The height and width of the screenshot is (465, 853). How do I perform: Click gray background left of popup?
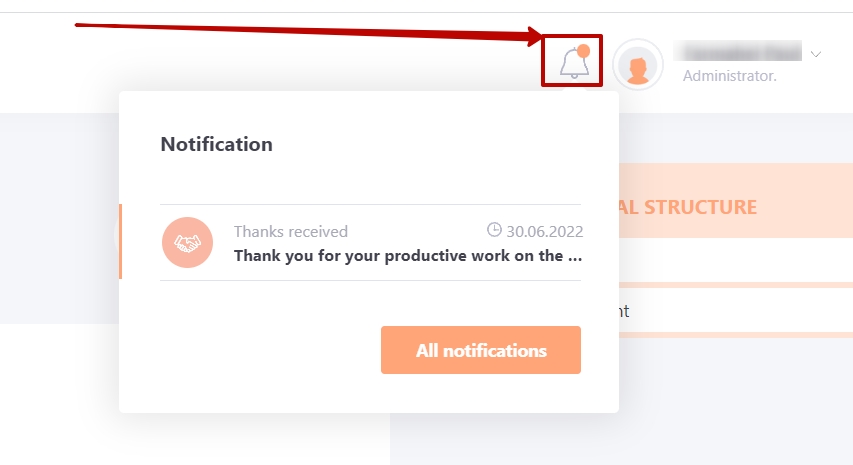point(59,218)
